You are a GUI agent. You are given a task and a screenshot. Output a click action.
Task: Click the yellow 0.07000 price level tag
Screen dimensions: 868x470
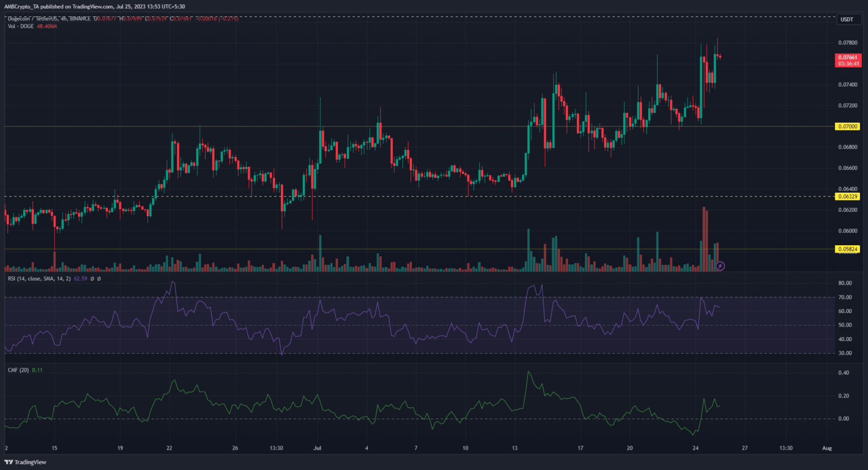[x=848, y=127]
